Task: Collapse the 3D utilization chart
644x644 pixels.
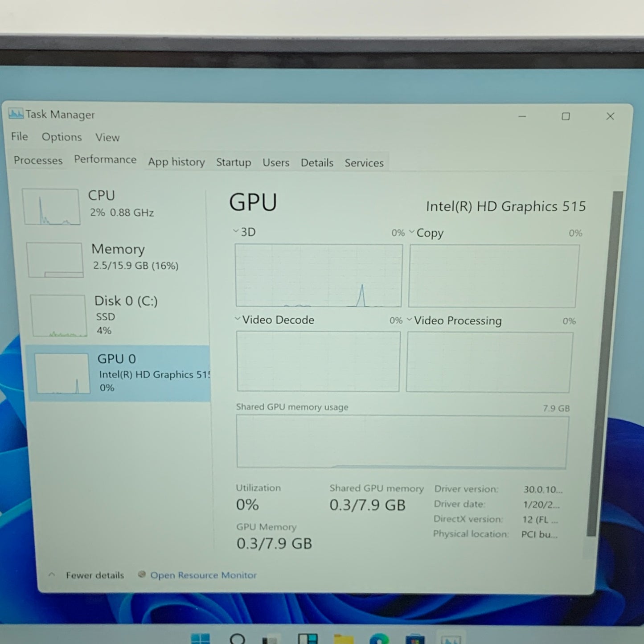Action: tap(235, 231)
